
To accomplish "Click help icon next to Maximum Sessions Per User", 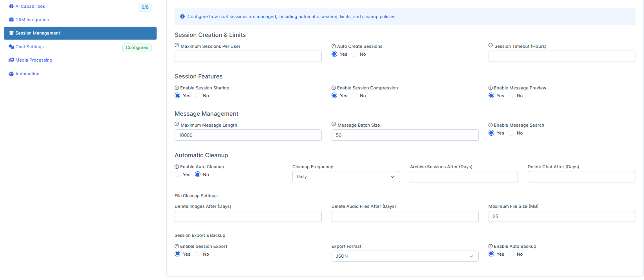I will coord(177,45).
